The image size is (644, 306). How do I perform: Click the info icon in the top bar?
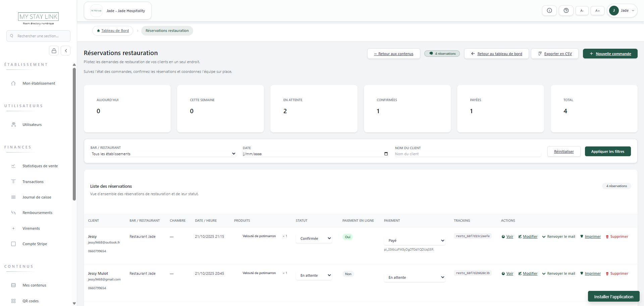(x=549, y=10)
